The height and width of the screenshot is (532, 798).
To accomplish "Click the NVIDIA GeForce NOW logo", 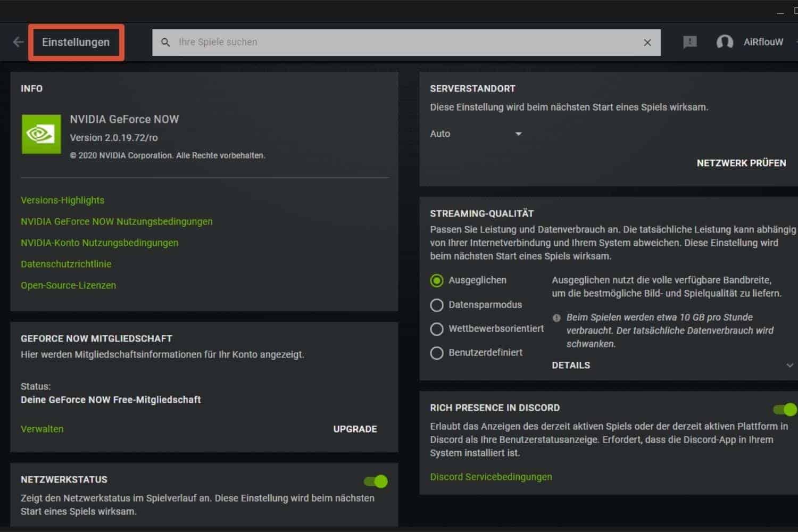I will click(x=41, y=134).
